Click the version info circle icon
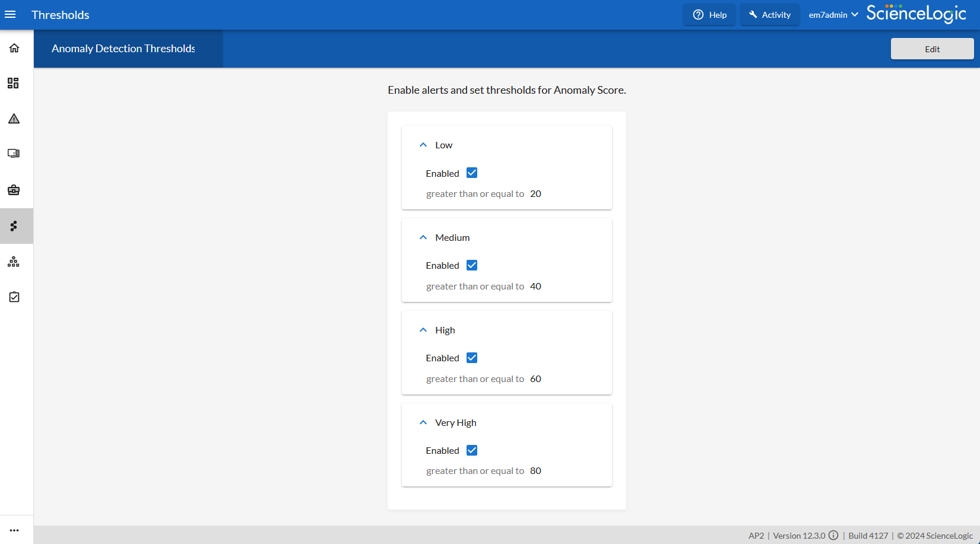 (833, 535)
